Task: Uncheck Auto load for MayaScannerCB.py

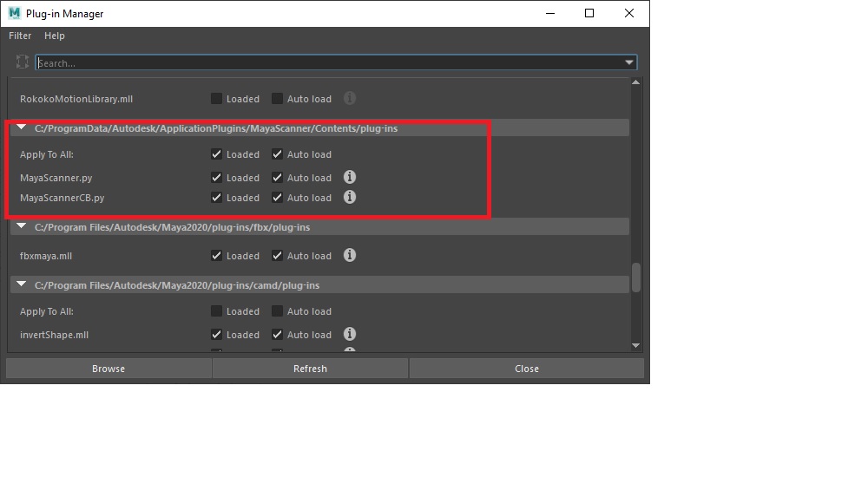Action: 278,198
